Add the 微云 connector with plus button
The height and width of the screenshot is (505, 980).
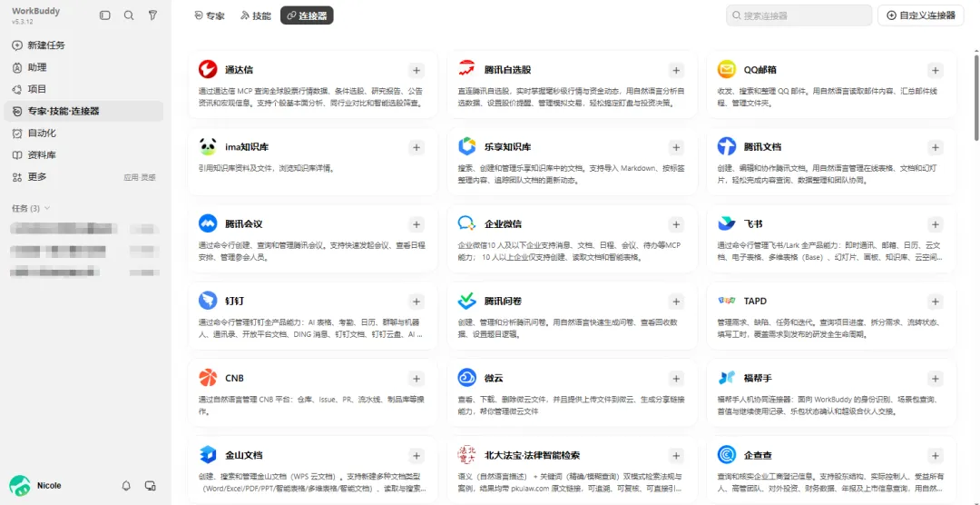coord(676,379)
